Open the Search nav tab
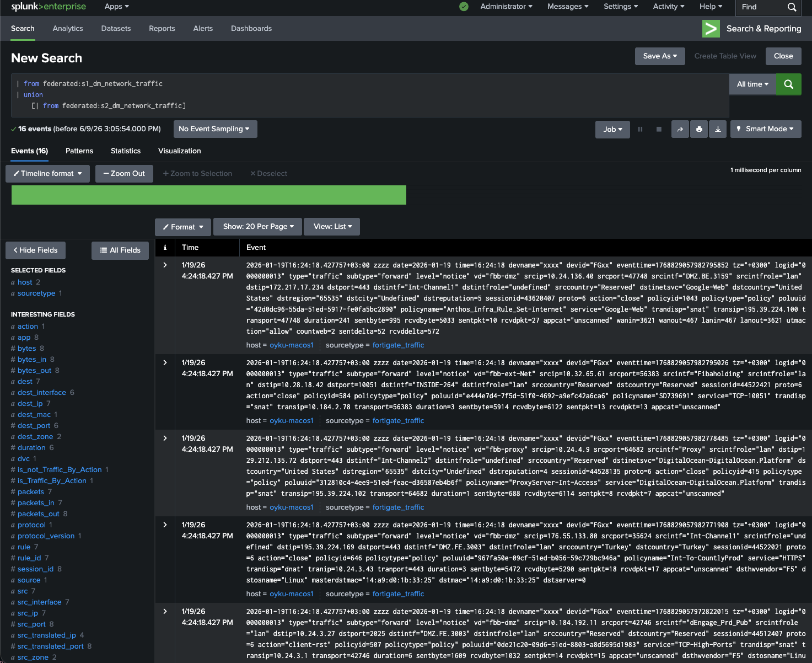The width and height of the screenshot is (812, 663). pos(23,29)
